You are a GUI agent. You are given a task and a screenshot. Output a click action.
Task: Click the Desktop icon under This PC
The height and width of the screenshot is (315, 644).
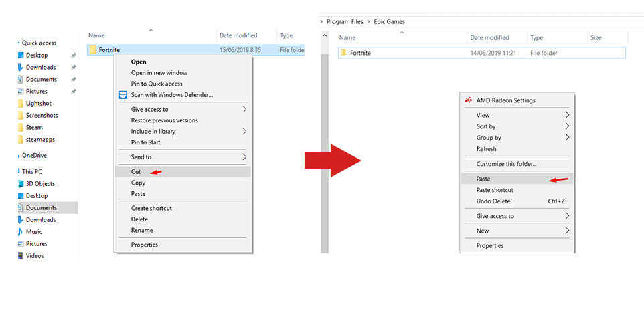[x=21, y=196]
